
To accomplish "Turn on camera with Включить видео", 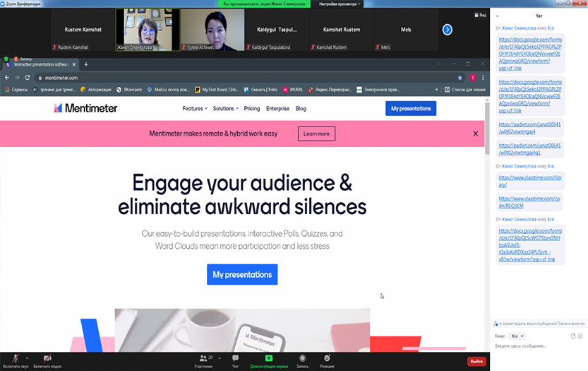I will tap(47, 360).
